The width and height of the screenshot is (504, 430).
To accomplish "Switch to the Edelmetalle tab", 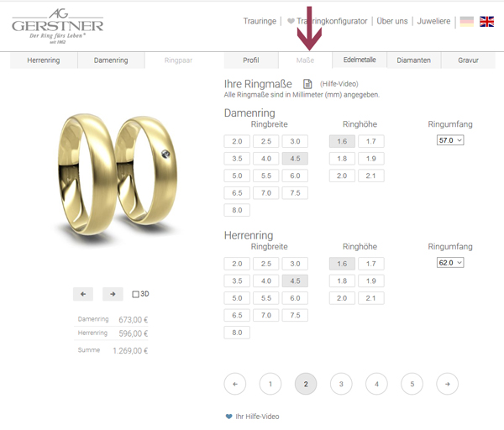I will tap(360, 60).
